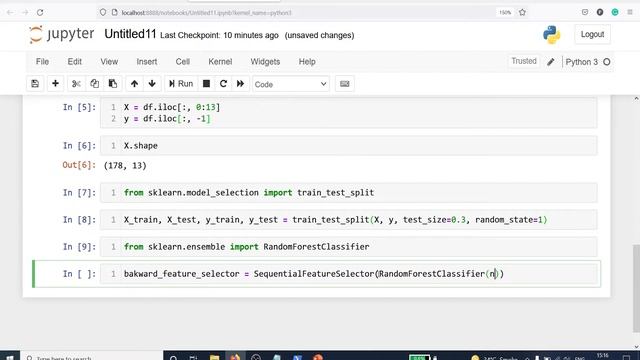Screen dimensions: 640x360
Task: Restart the kernel icon
Action: pos(223,84)
